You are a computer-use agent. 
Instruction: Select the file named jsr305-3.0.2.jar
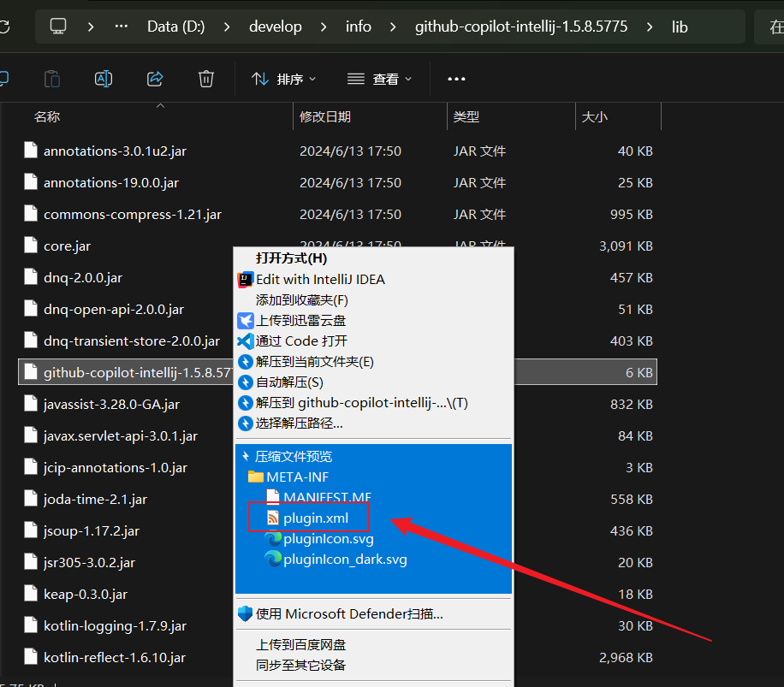click(89, 562)
